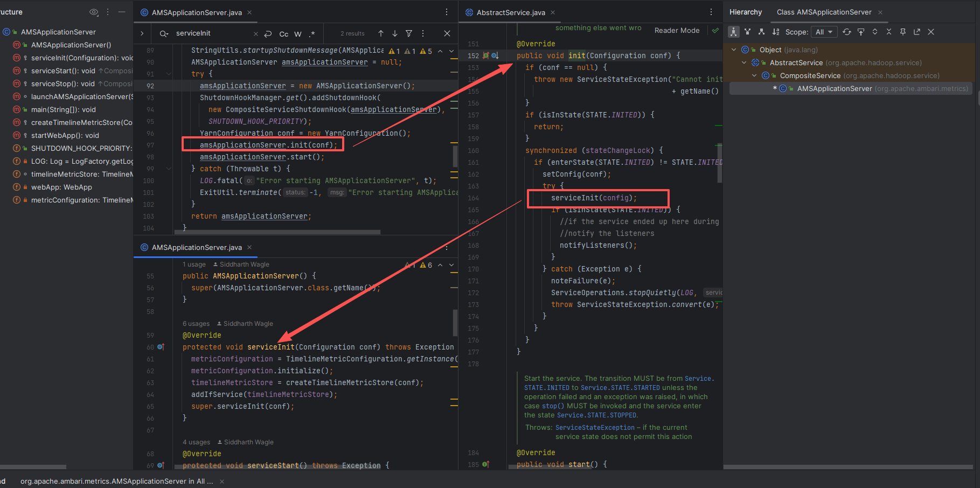
Task: Select AMSApplicationServer root in Structure
Action: click(58, 32)
